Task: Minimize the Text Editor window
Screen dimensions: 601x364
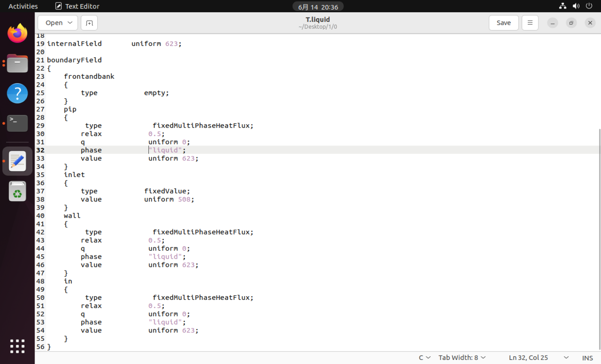Action: click(553, 23)
